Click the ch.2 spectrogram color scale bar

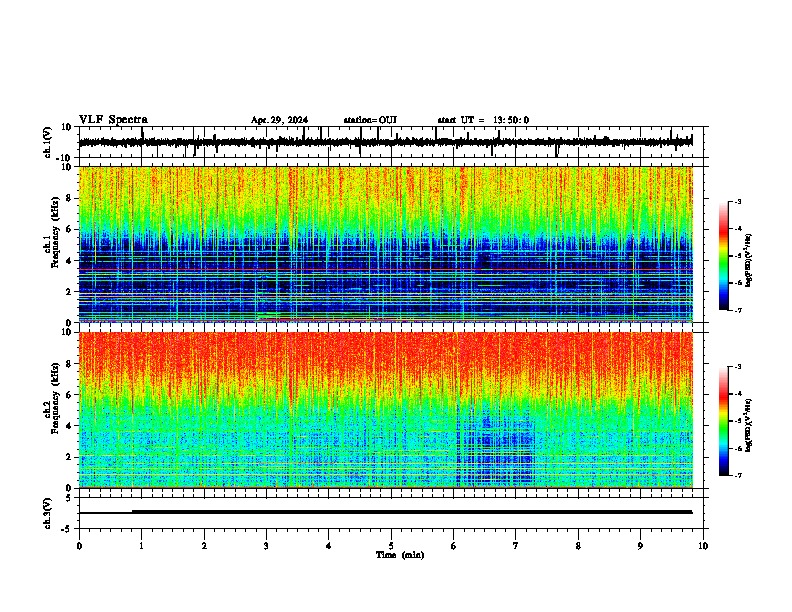724,421
